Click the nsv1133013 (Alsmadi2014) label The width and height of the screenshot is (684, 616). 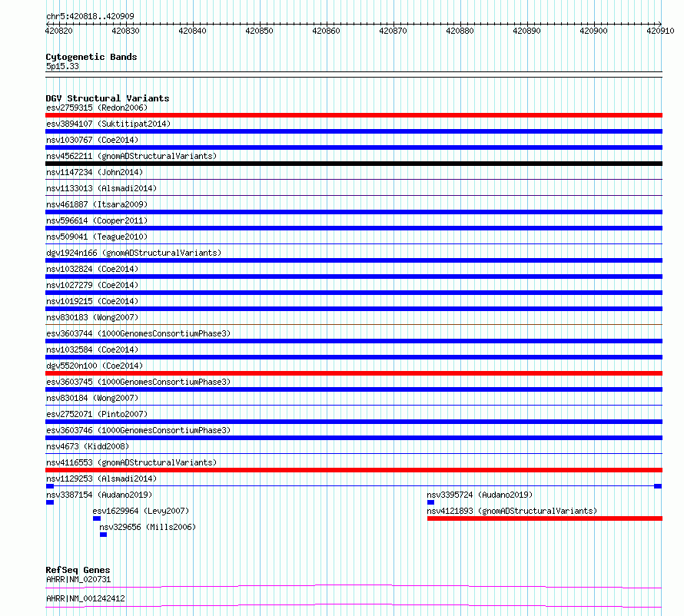(101, 188)
